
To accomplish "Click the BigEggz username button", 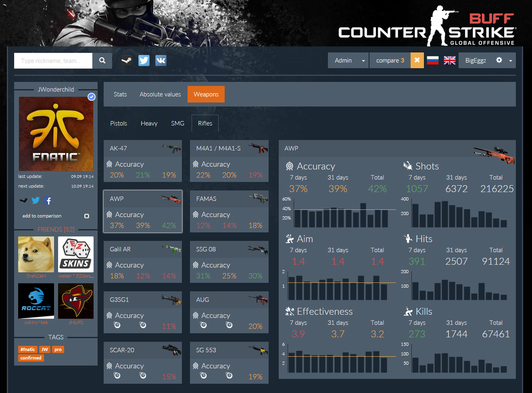I will point(475,61).
